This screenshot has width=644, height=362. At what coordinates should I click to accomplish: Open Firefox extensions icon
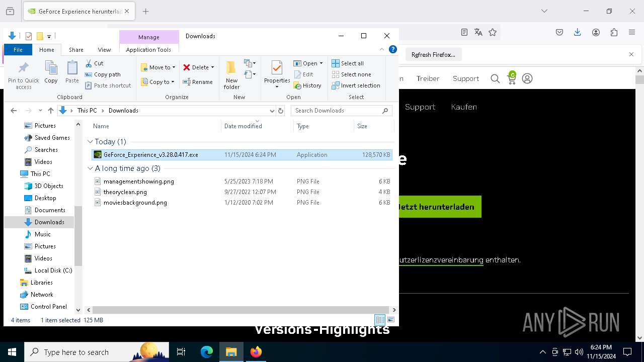[614, 32]
